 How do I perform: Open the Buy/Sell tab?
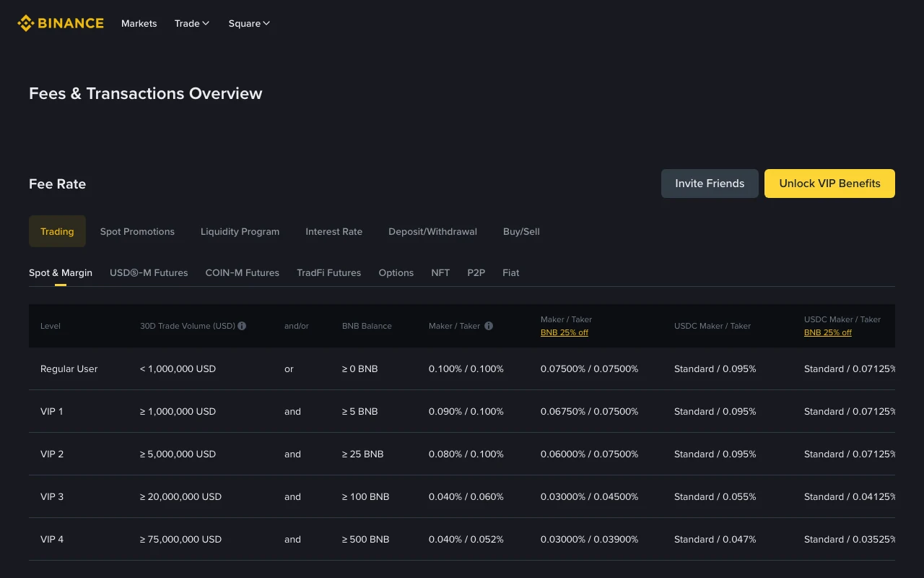(521, 231)
